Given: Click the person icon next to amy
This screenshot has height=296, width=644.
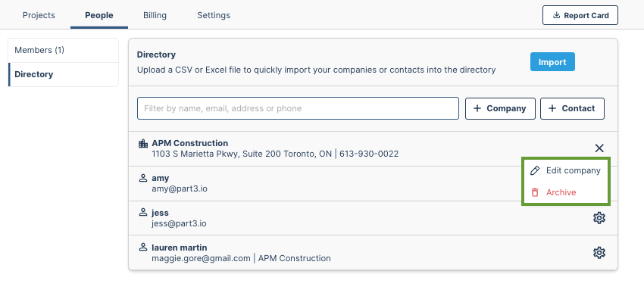Looking at the screenshot, I should (143, 178).
